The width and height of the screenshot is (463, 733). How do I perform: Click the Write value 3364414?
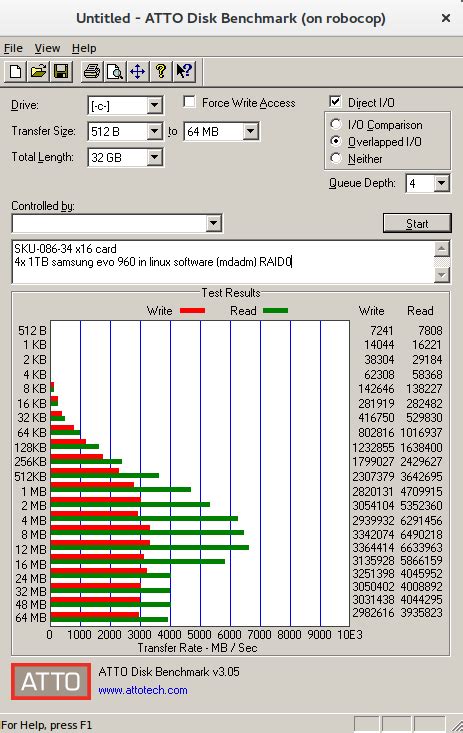coord(373,547)
